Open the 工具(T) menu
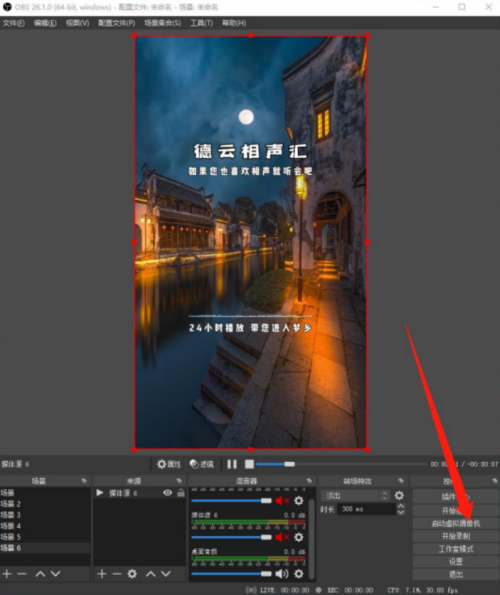The height and width of the screenshot is (595, 500). tap(201, 23)
